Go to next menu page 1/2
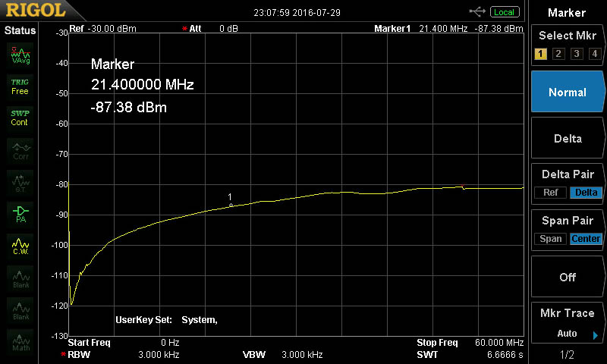This screenshot has height=364, width=607. [568, 355]
